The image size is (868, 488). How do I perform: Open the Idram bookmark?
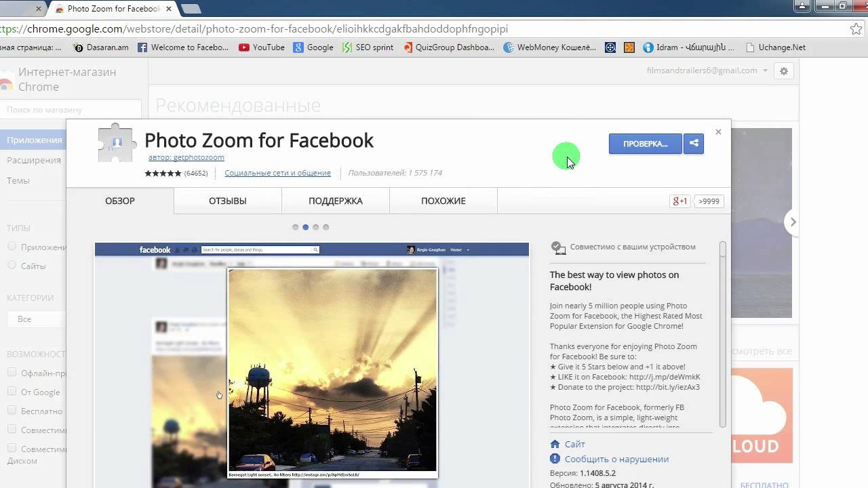tap(688, 47)
